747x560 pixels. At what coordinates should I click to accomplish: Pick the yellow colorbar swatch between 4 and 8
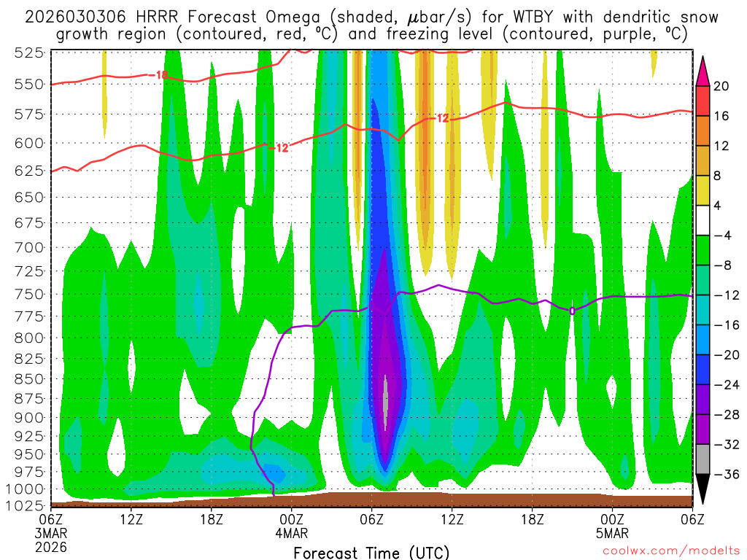click(x=704, y=190)
